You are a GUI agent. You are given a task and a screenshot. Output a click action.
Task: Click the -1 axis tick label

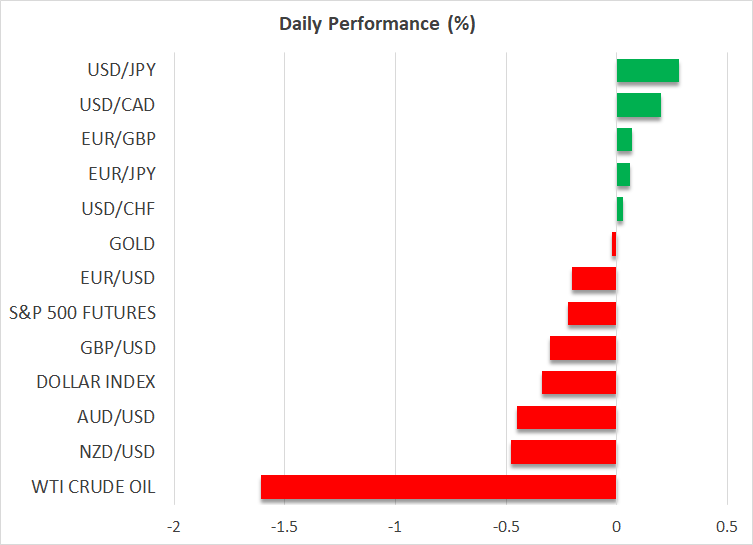395,526
